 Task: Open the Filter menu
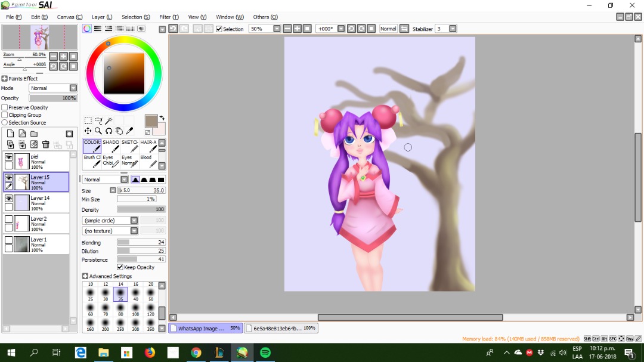(x=169, y=17)
